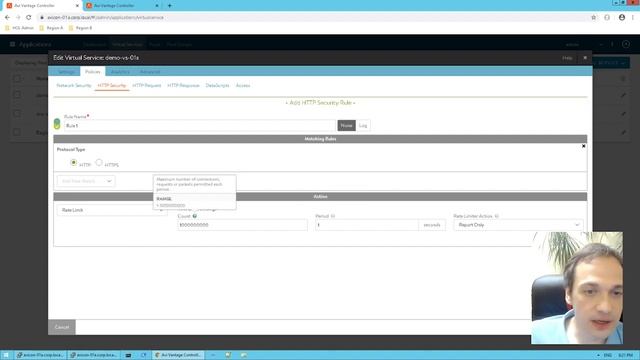Click the Period input field

(367, 225)
